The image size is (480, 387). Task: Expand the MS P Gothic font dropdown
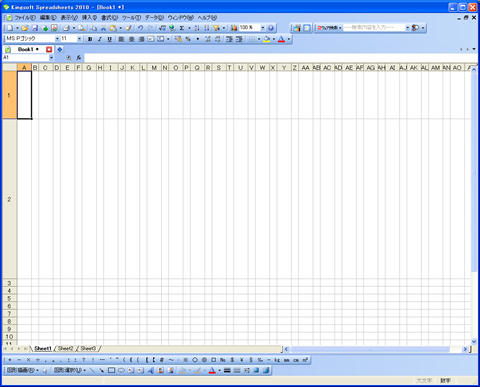[x=57, y=39]
